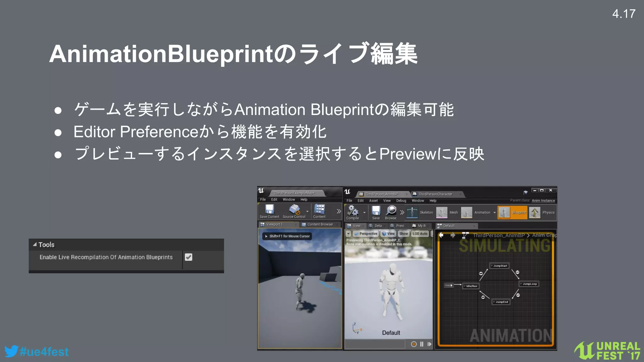This screenshot has width=644, height=362.
Task: Open the Window menu in level editor
Action: [x=289, y=200]
